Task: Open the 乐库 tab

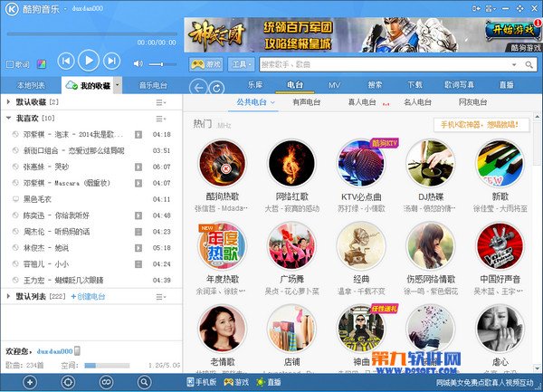Action: pyautogui.click(x=255, y=85)
